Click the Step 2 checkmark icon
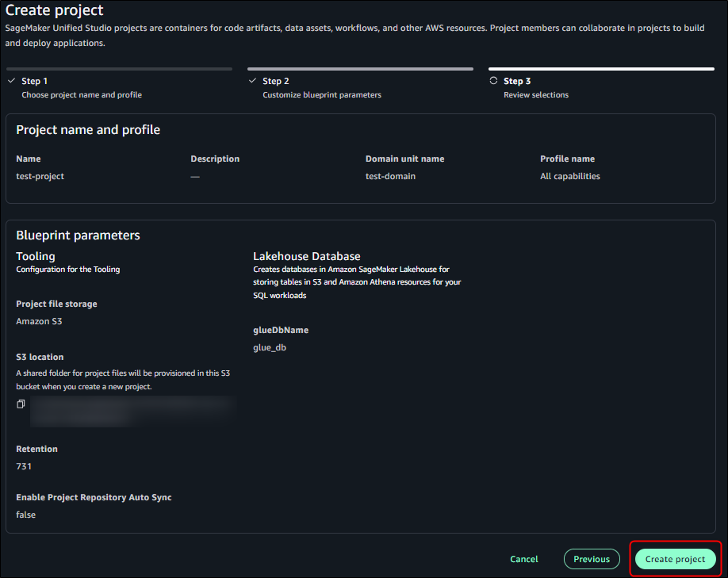 252,81
